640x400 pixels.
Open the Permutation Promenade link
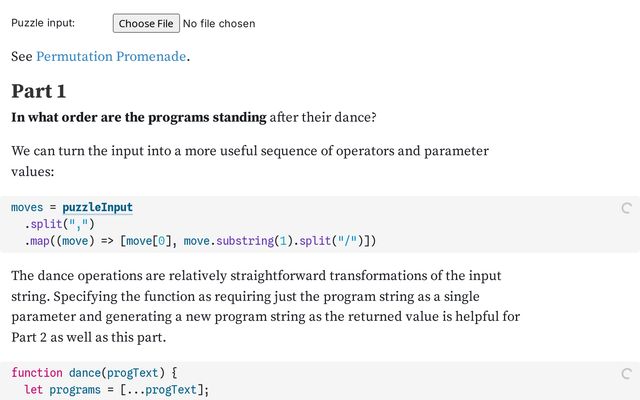tap(111, 57)
